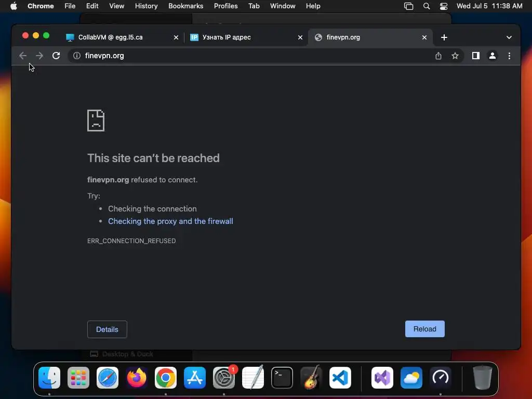
Task: Reload page using toolbar refresh icon
Action: (56, 56)
